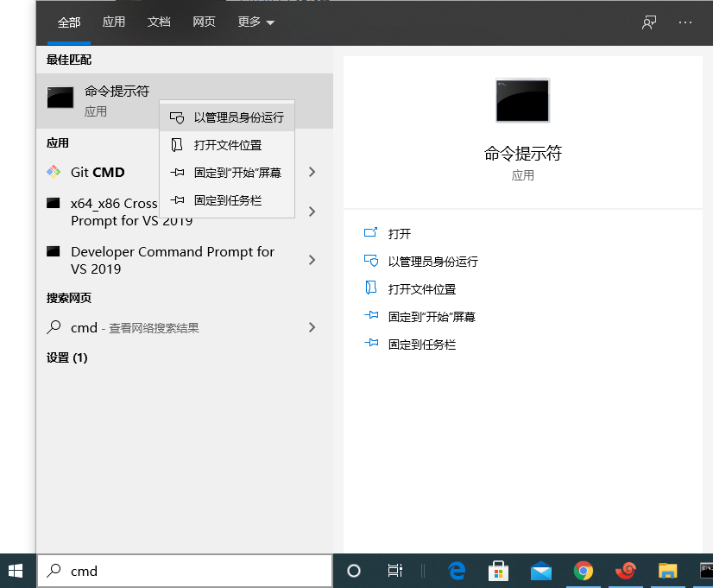Expand options for x64_x86 Cross Prompt
Viewport: 713px width, 588px height.
(312, 212)
